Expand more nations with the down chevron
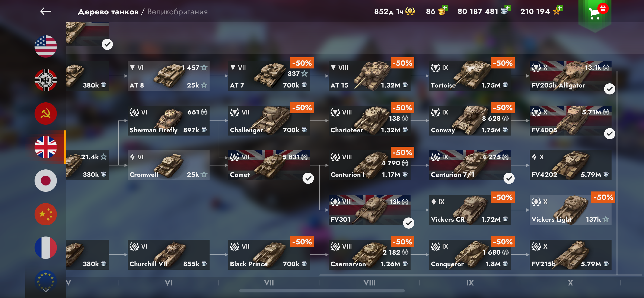The image size is (644, 298). coord(46,291)
